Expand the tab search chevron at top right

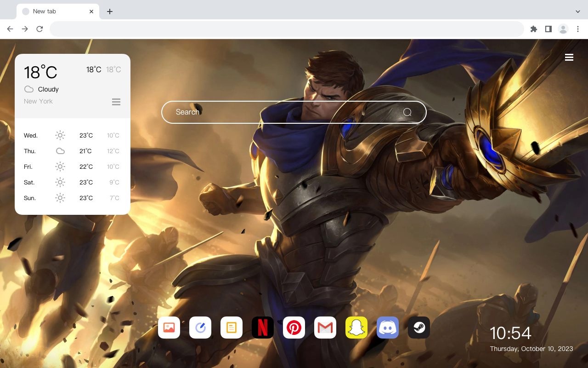578,11
